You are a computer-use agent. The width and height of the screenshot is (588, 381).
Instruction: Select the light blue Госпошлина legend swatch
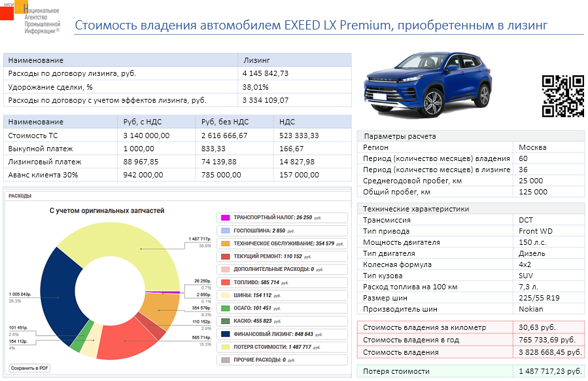[x=225, y=230]
